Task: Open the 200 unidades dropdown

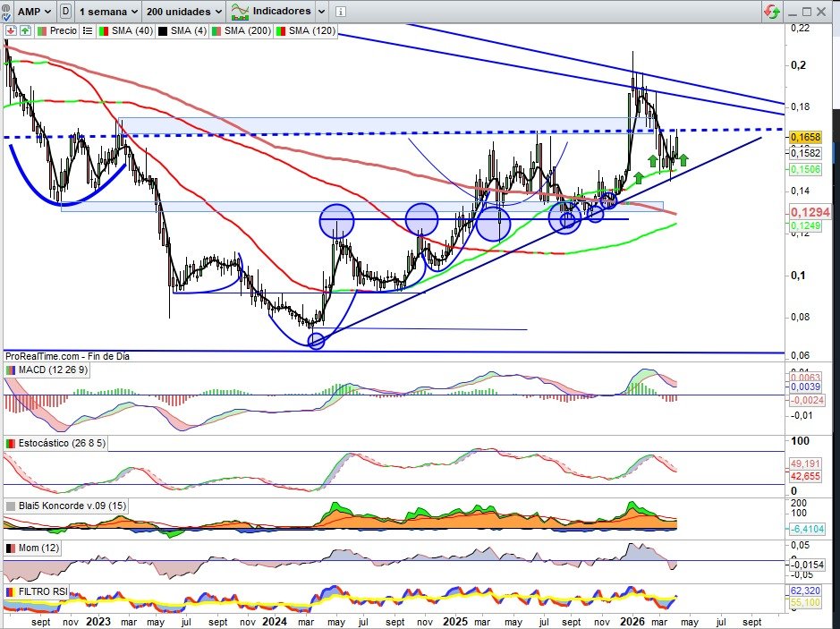Action: coord(184,12)
